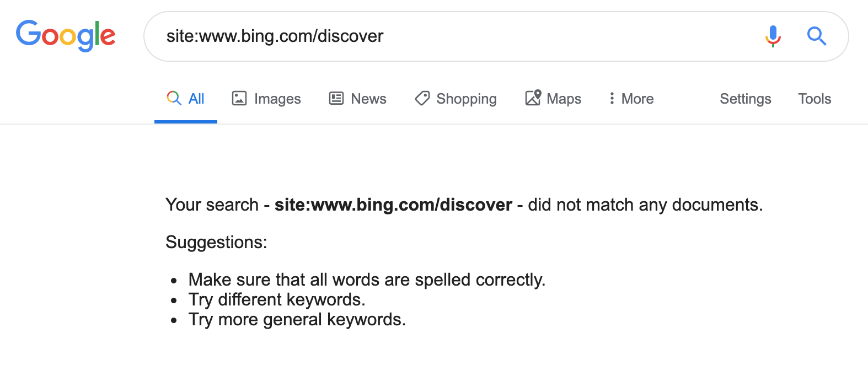Click the price tag icon beside Shopping
This screenshot has width=868, height=365.
422,99
